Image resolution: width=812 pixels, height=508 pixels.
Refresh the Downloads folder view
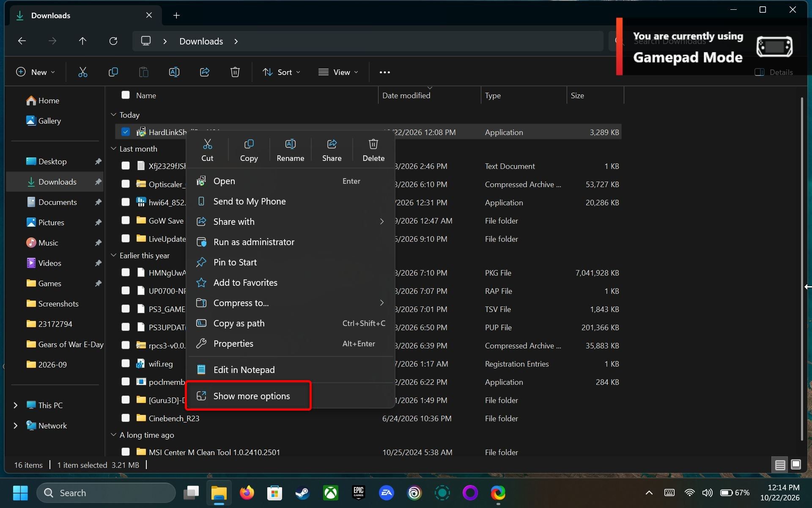pos(113,41)
